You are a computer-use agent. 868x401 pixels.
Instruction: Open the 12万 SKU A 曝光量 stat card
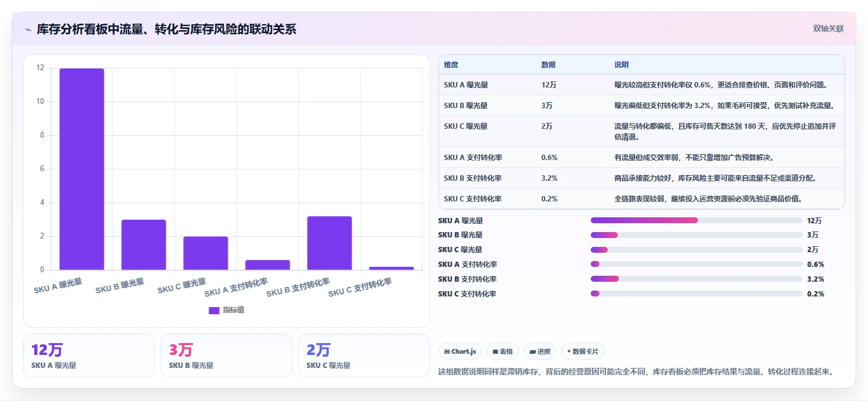coord(89,356)
